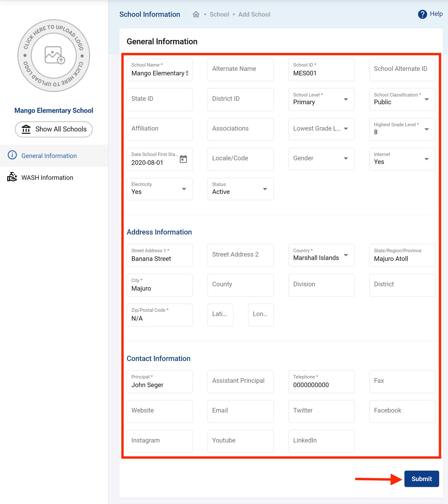The height and width of the screenshot is (504, 448).
Task: Switch to WASH Information section
Action: (x=47, y=178)
